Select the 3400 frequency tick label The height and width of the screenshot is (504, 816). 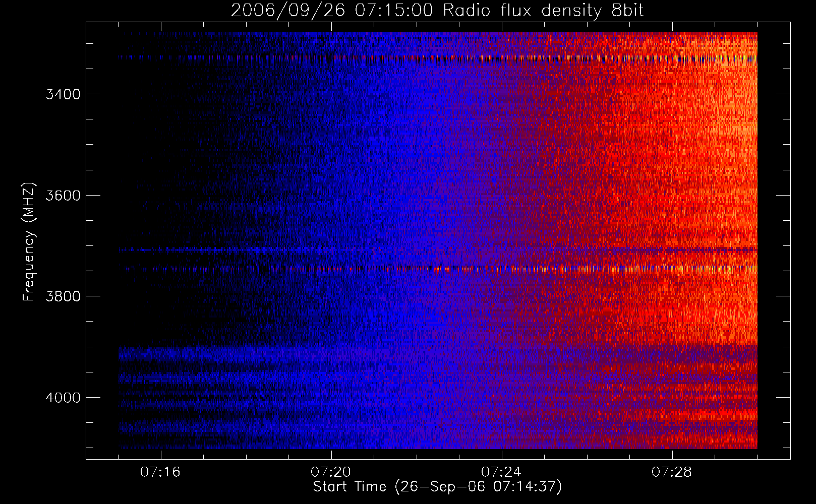point(63,94)
